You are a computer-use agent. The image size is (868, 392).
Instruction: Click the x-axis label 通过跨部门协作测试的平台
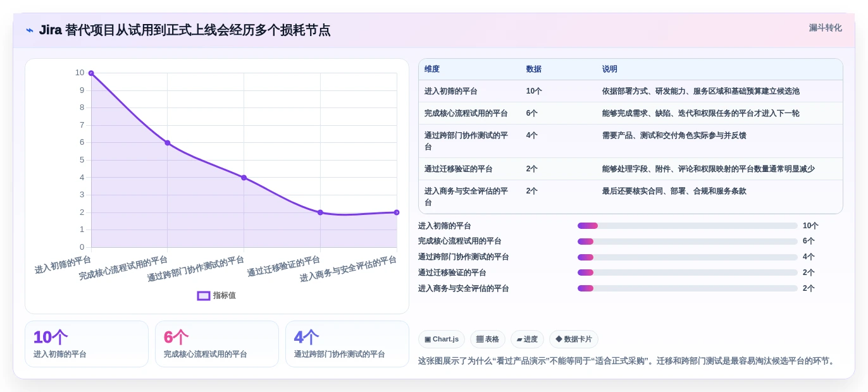click(x=195, y=269)
